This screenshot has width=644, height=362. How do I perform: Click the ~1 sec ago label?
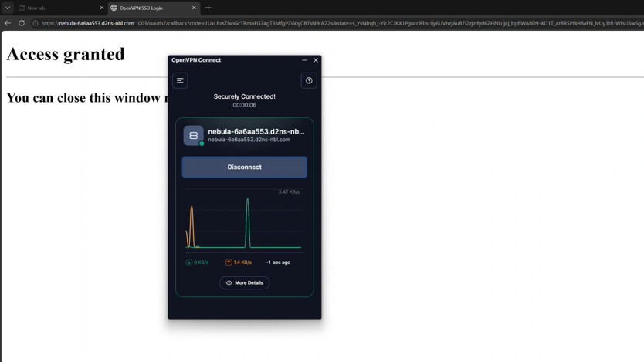click(x=278, y=262)
